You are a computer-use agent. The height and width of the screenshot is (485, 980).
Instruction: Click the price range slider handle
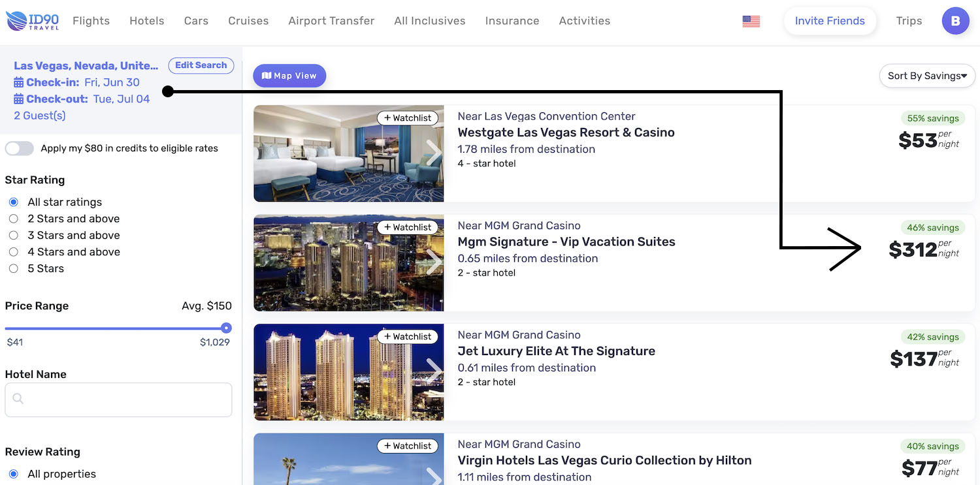226,328
